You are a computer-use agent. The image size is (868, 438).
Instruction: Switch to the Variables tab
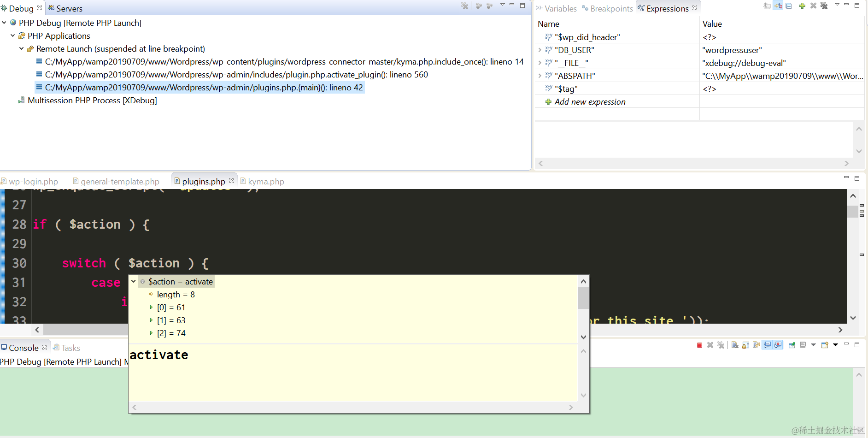pyautogui.click(x=556, y=8)
